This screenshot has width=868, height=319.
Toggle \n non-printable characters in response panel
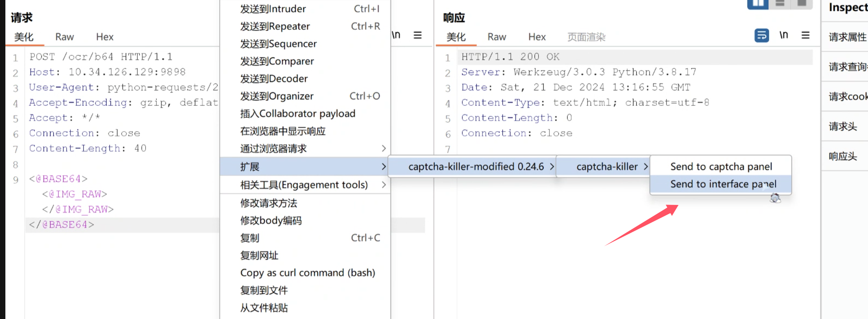pyautogui.click(x=784, y=35)
